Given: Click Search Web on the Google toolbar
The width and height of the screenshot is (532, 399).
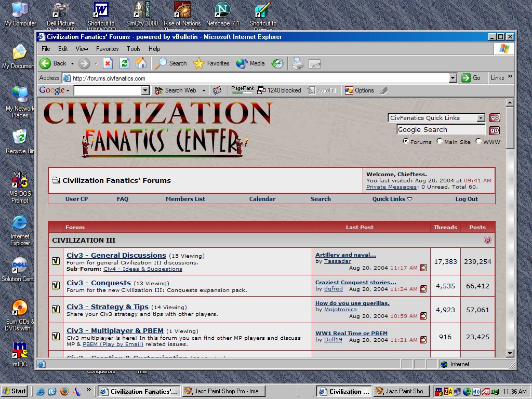Looking at the screenshot, I should [x=176, y=90].
